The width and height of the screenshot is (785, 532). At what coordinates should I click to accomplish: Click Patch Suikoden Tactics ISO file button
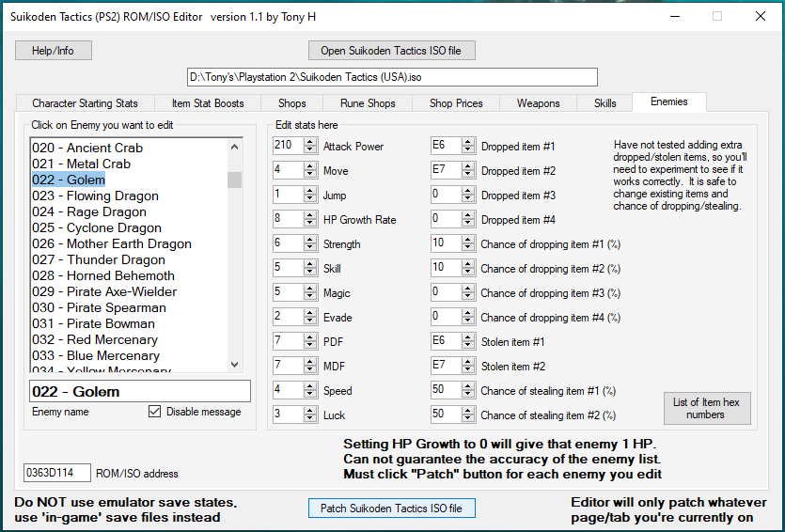391,508
